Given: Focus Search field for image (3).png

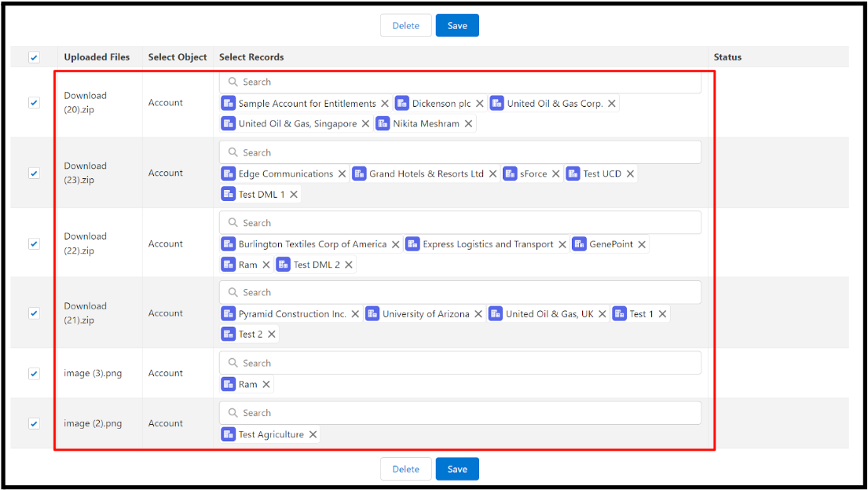Looking at the screenshot, I should pos(460,364).
